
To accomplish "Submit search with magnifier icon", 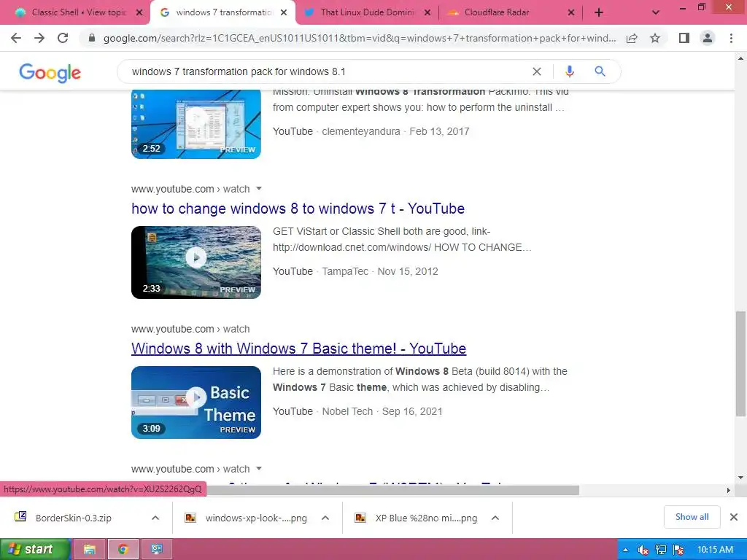I will [600, 71].
